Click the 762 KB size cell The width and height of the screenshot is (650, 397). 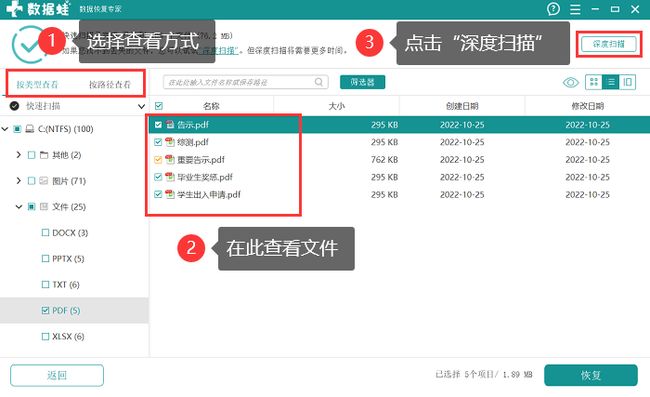pos(384,159)
